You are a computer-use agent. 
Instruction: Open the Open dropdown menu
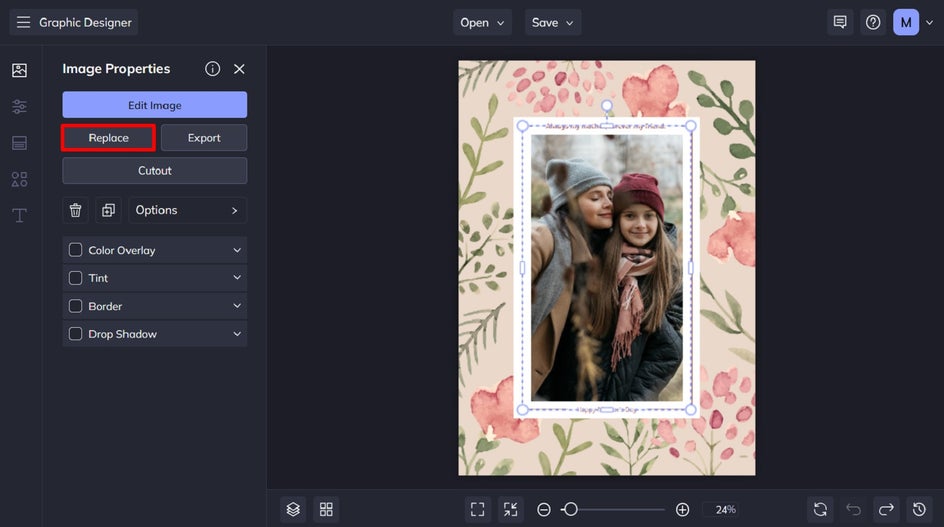point(484,22)
